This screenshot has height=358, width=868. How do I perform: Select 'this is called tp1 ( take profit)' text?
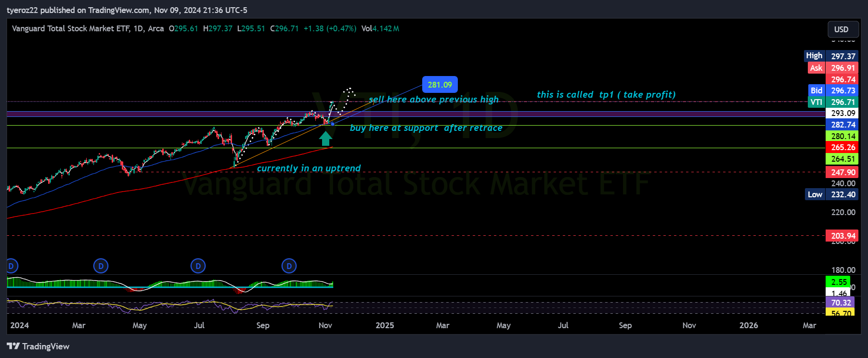606,94
